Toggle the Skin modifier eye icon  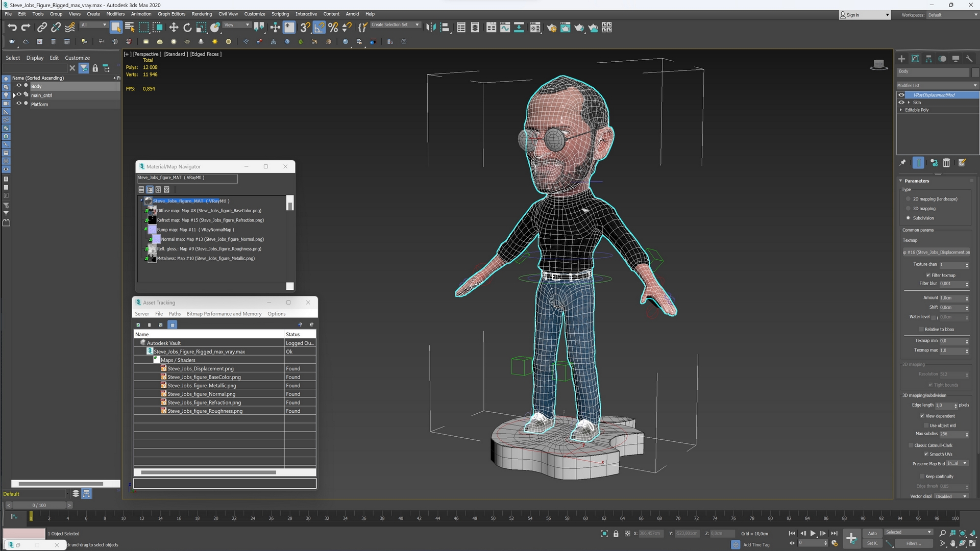[x=901, y=103]
